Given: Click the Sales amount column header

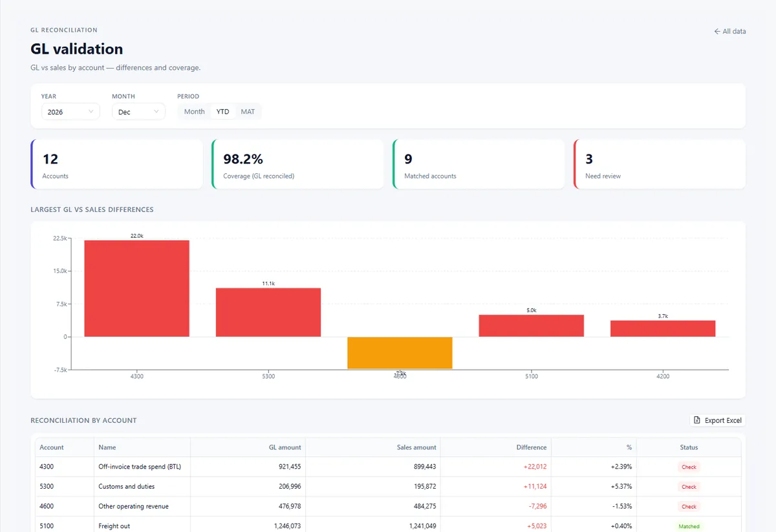Looking at the screenshot, I should point(372,447).
